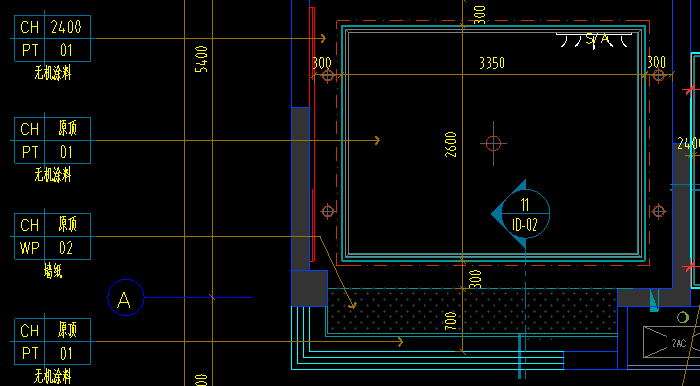Select the dotted hatch area pointed to by the WP 02 leader
Screen dimensions: 700x386
472,311
